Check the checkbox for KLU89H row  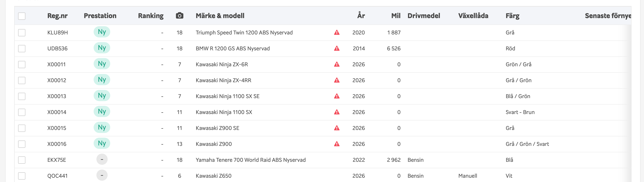(22, 33)
